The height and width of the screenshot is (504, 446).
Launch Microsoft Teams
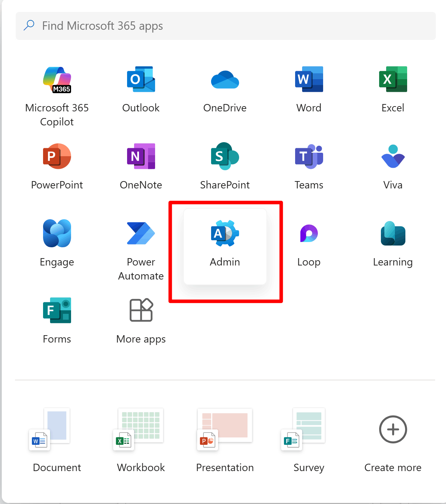point(309,166)
